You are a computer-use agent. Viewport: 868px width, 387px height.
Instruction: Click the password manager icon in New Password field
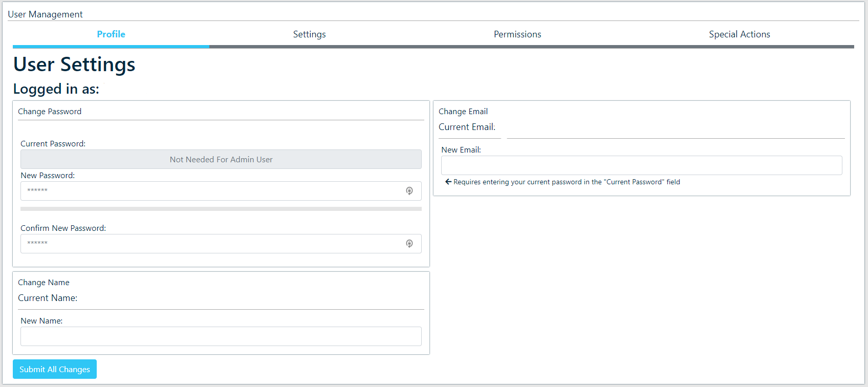pos(409,191)
